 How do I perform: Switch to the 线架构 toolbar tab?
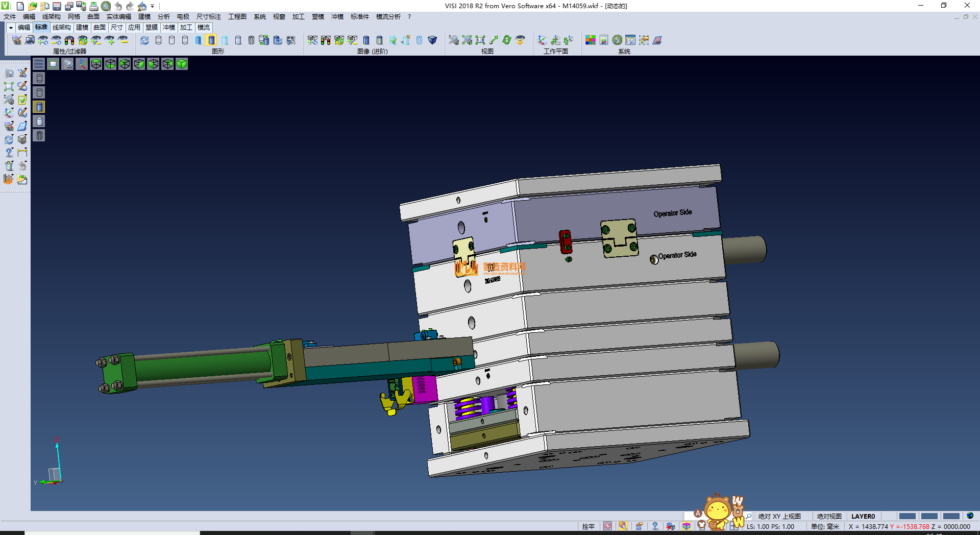(61, 28)
